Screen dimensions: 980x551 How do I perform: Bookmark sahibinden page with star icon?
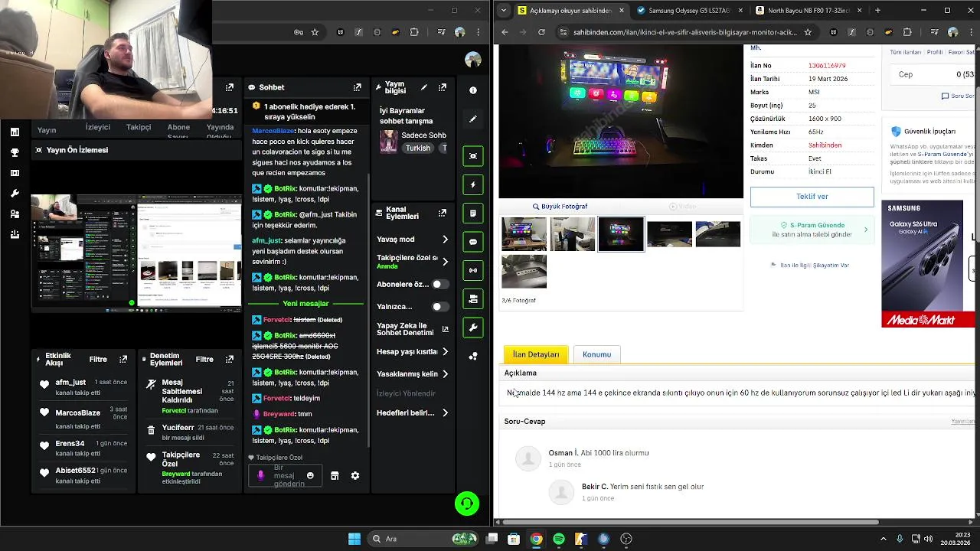808,32
